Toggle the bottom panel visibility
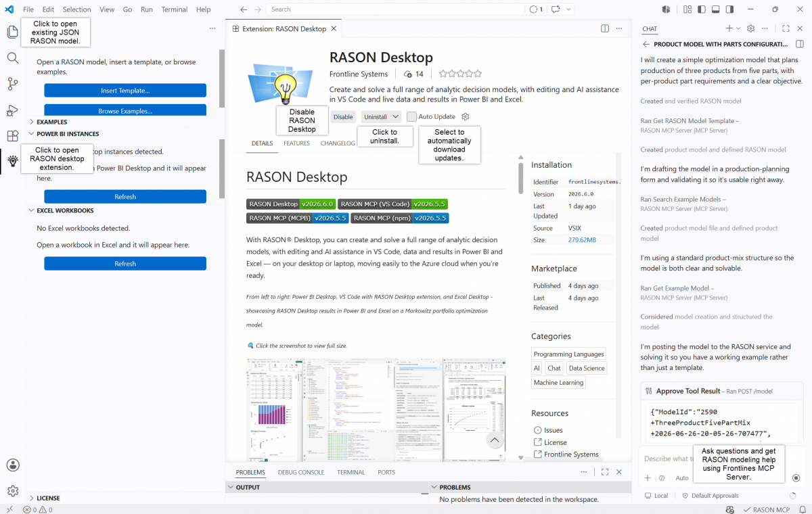 click(716, 9)
